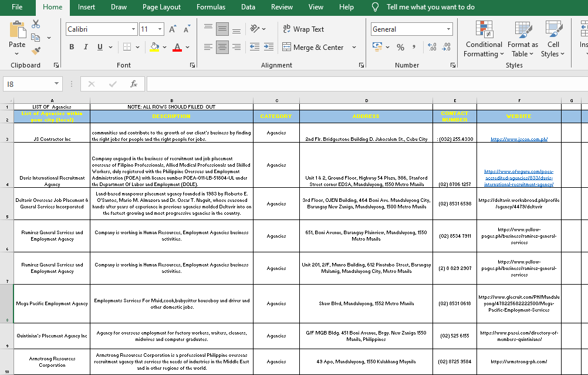Click Merge & Center button
Image resolution: width=588 pixels, height=375 pixels.
(x=313, y=48)
